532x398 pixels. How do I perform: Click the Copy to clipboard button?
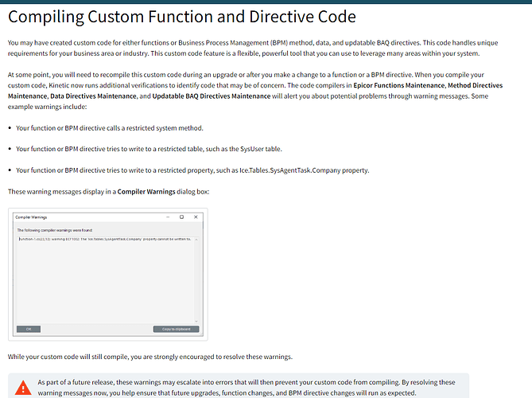(176, 329)
